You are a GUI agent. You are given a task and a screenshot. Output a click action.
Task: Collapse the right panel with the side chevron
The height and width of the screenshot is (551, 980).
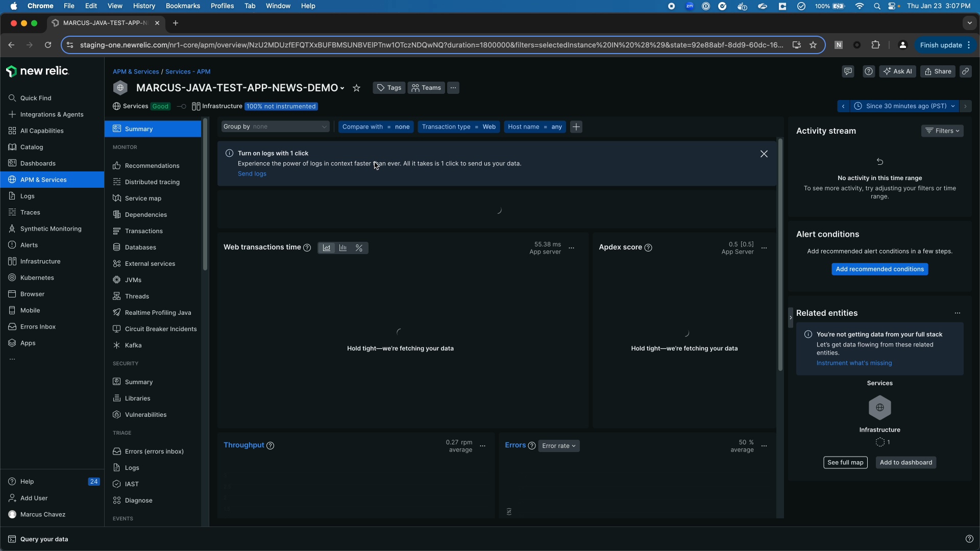point(791,317)
